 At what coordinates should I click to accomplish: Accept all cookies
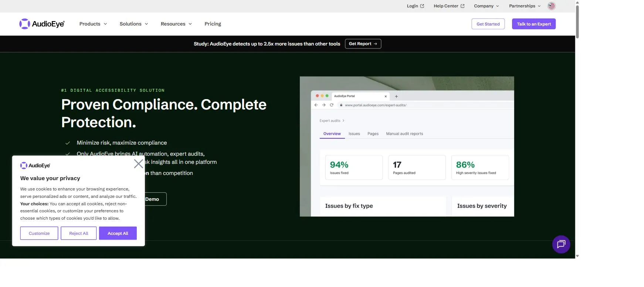(x=118, y=233)
